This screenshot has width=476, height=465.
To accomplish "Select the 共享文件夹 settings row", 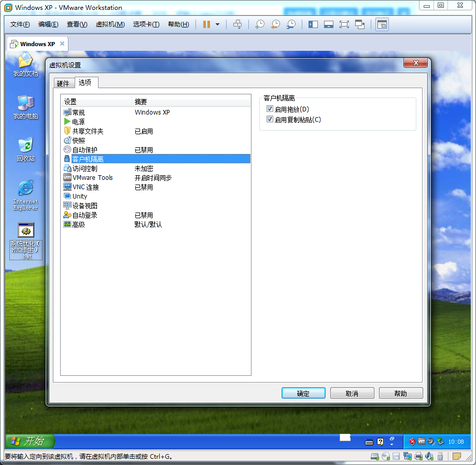I will pyautogui.click(x=156, y=131).
